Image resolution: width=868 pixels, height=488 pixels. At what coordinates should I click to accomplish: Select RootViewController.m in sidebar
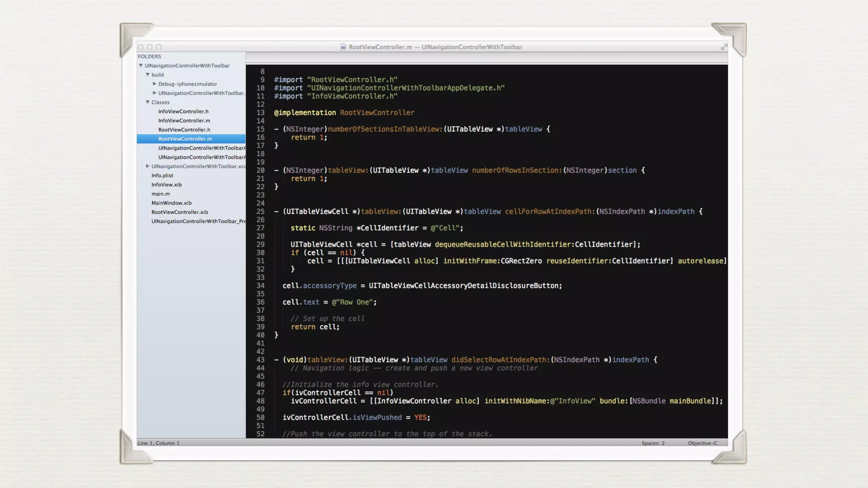(185, 139)
